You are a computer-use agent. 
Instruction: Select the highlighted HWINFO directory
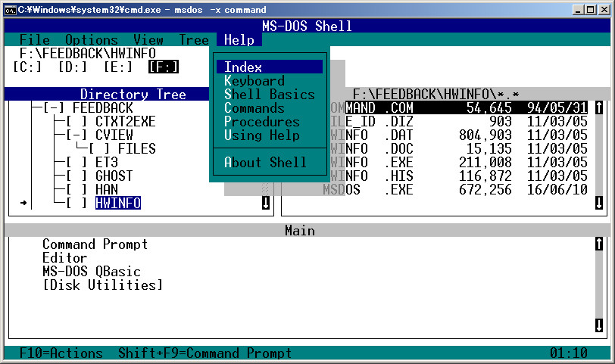(118, 203)
